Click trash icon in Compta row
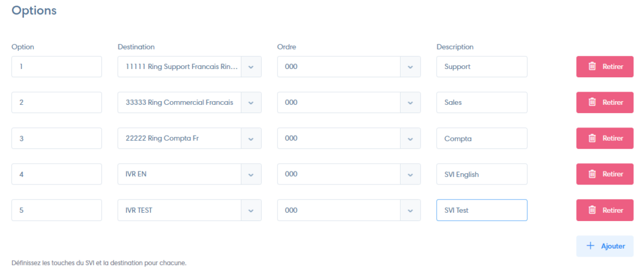The image size is (644, 275). click(592, 138)
